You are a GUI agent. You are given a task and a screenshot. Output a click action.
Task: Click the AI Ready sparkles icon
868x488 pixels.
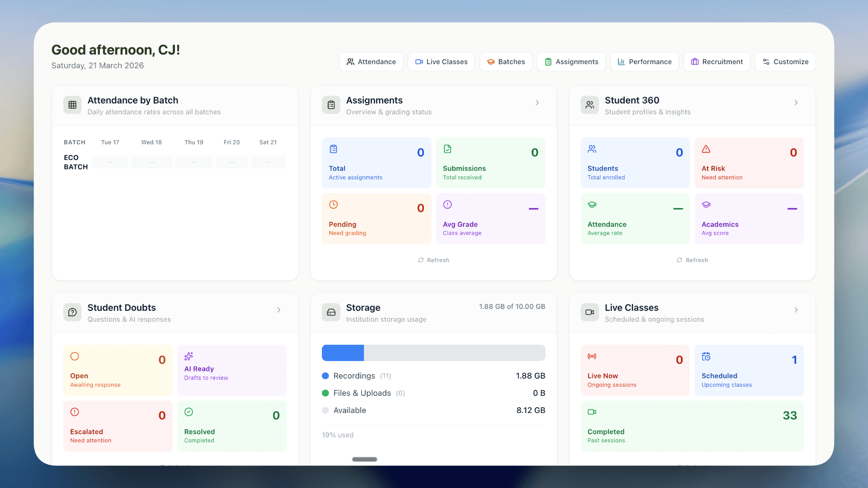(x=189, y=356)
